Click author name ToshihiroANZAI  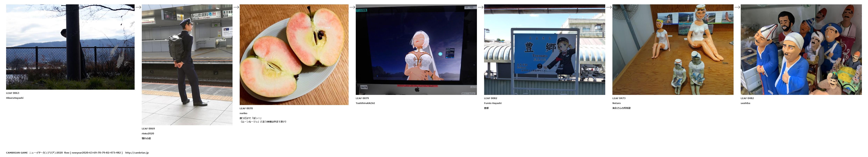pos(365,103)
